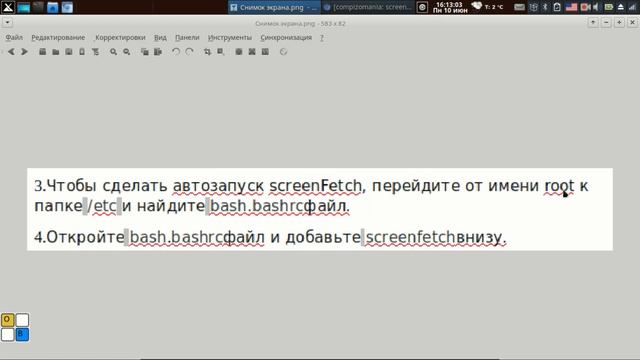Open the Панели menu
Screen dimensions: 640x360
(x=187, y=38)
